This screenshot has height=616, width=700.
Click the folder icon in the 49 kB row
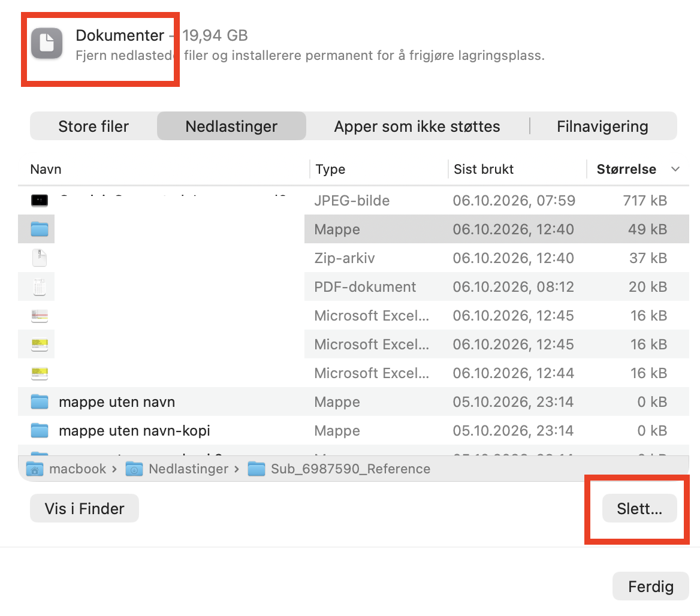pyautogui.click(x=40, y=229)
